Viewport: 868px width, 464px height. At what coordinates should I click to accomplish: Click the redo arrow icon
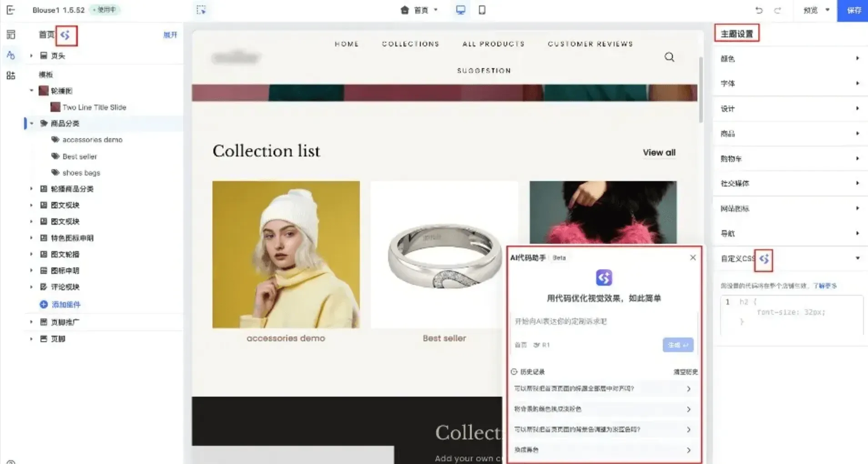pyautogui.click(x=777, y=10)
